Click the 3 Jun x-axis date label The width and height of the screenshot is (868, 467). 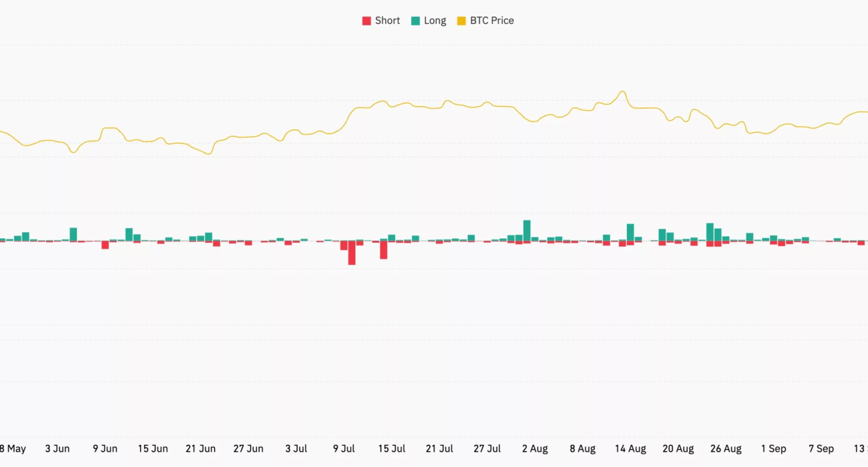click(57, 449)
